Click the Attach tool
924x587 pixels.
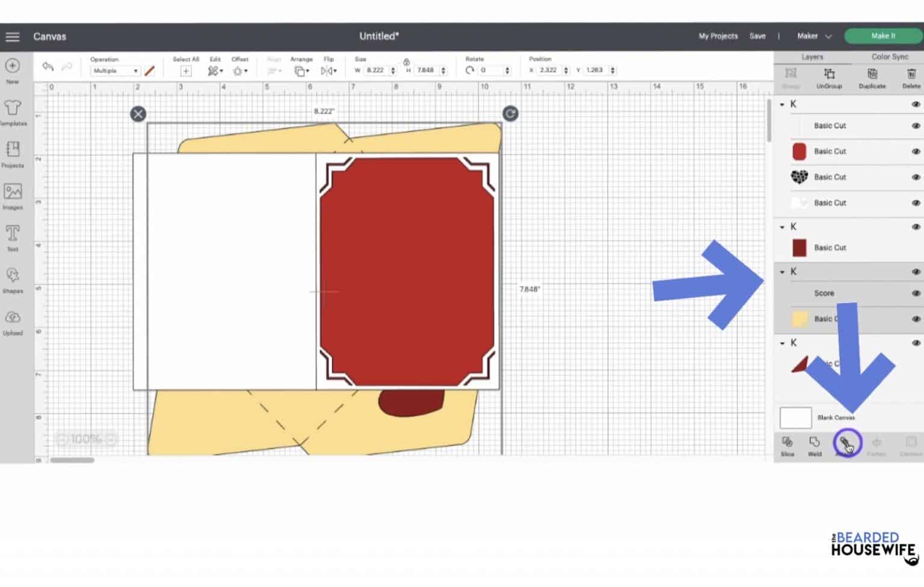847,443
